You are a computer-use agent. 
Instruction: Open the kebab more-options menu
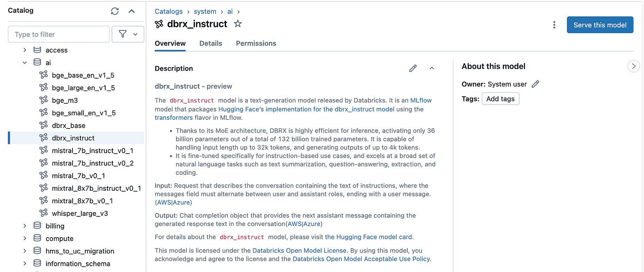pyautogui.click(x=554, y=25)
